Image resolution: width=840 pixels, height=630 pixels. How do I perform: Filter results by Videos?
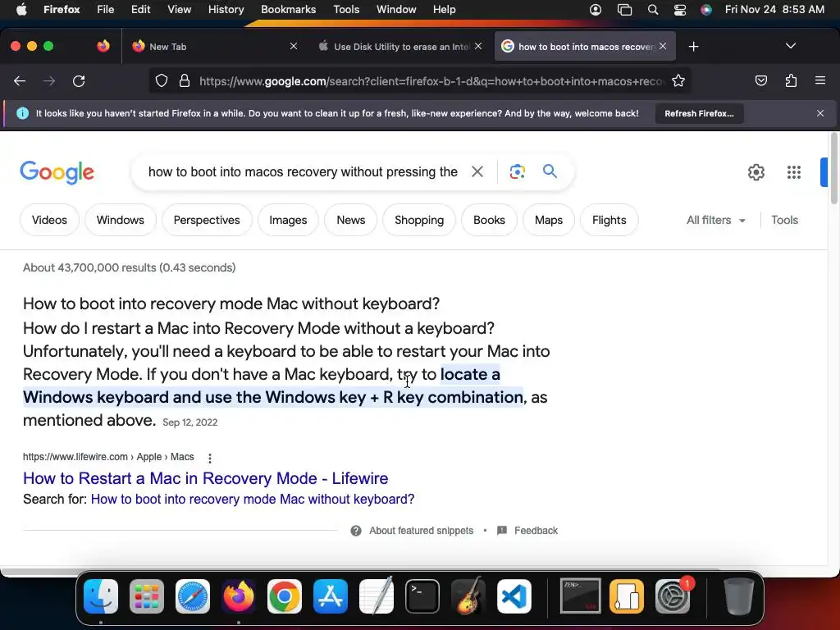[49, 220]
